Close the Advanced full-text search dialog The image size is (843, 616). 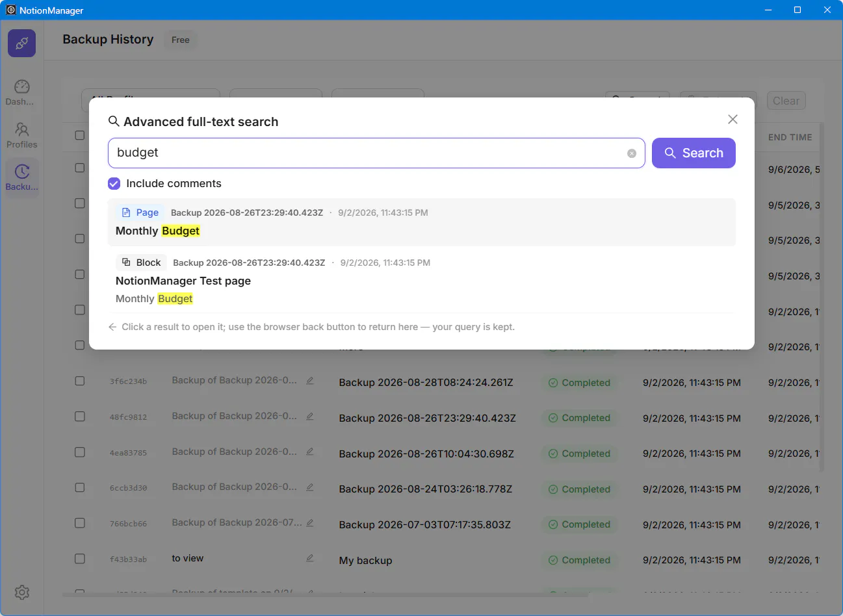click(x=733, y=120)
